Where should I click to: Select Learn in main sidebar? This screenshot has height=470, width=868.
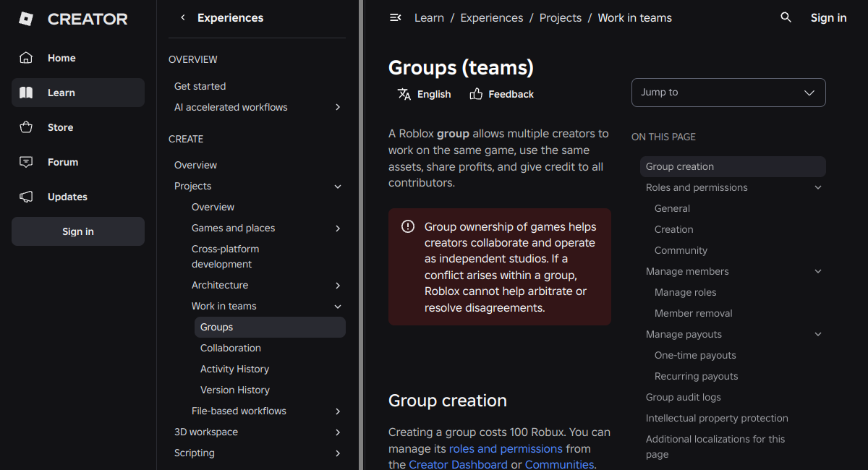[78, 93]
